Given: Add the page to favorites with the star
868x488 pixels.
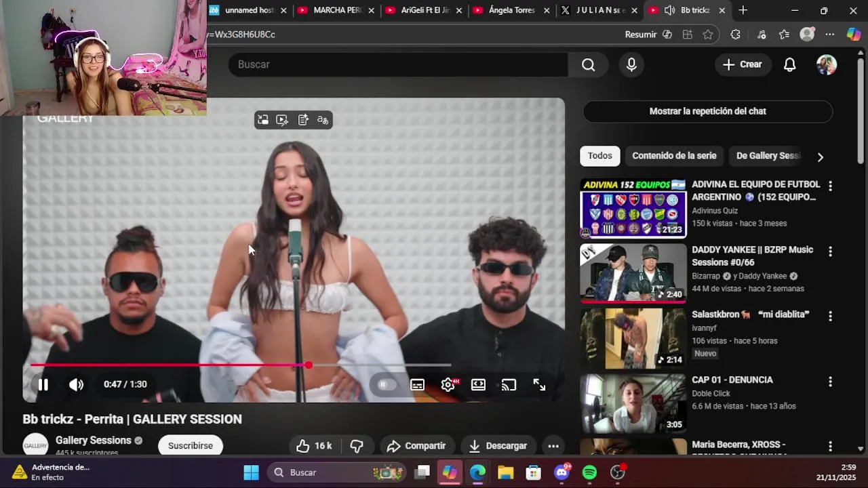Looking at the screenshot, I should [x=708, y=35].
